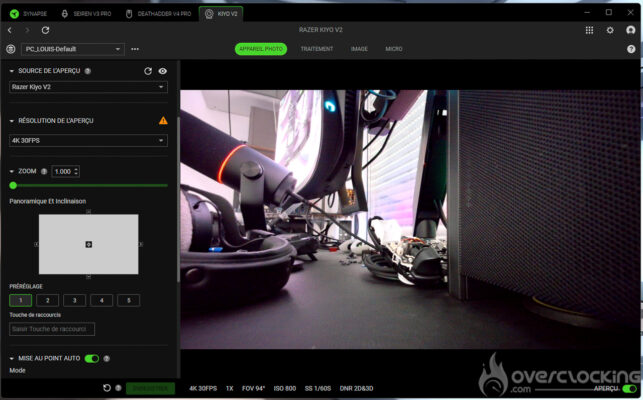
Task: Select the APPAREIL PHOTO tab
Action: tap(261, 49)
